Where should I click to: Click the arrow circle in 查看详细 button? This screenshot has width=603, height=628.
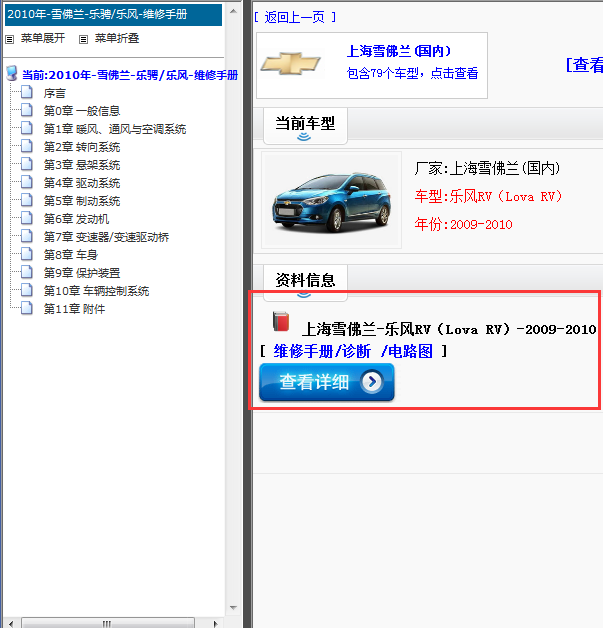pyautogui.click(x=372, y=382)
